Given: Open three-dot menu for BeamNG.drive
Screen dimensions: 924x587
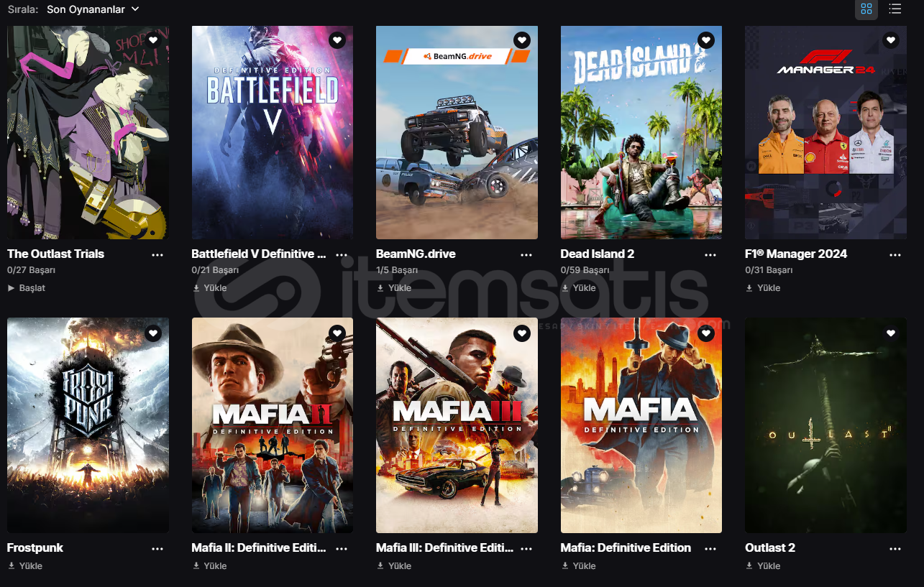Looking at the screenshot, I should (x=526, y=255).
